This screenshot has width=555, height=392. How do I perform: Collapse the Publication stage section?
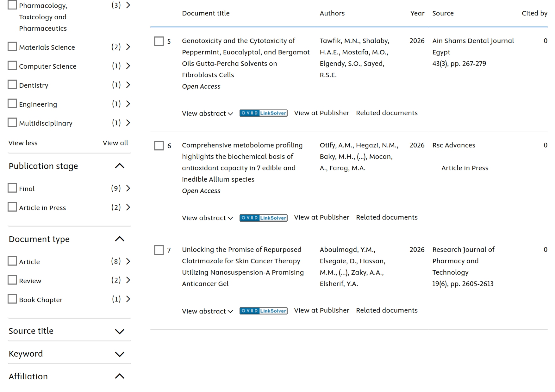pos(120,166)
